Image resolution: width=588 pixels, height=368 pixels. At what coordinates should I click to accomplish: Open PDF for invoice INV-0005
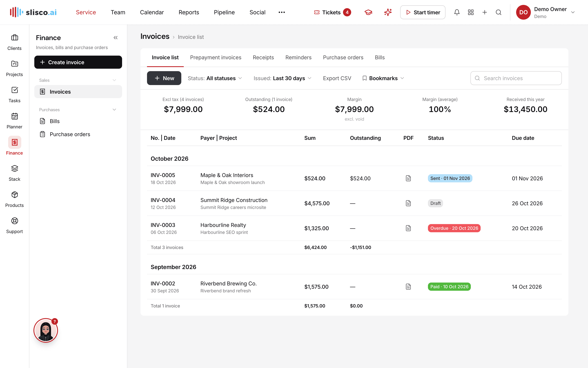408,178
